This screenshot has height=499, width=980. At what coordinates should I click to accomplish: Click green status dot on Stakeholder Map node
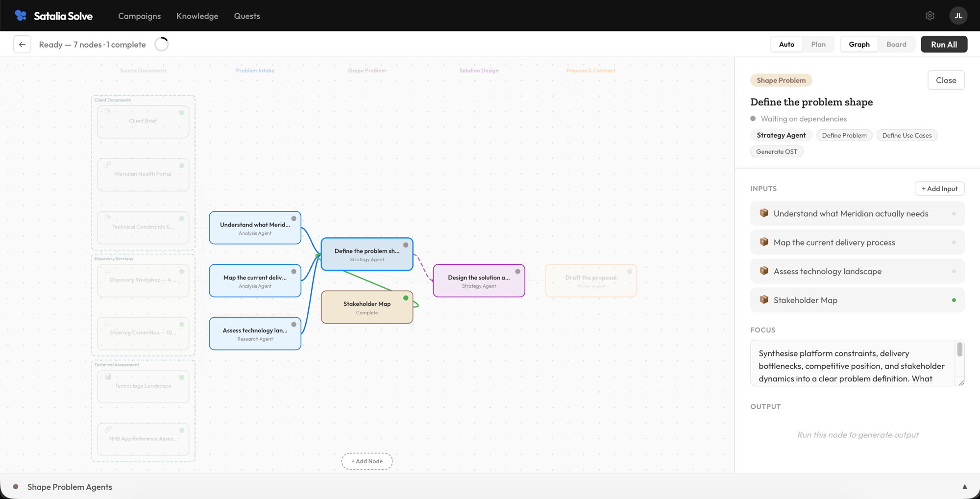click(x=406, y=298)
